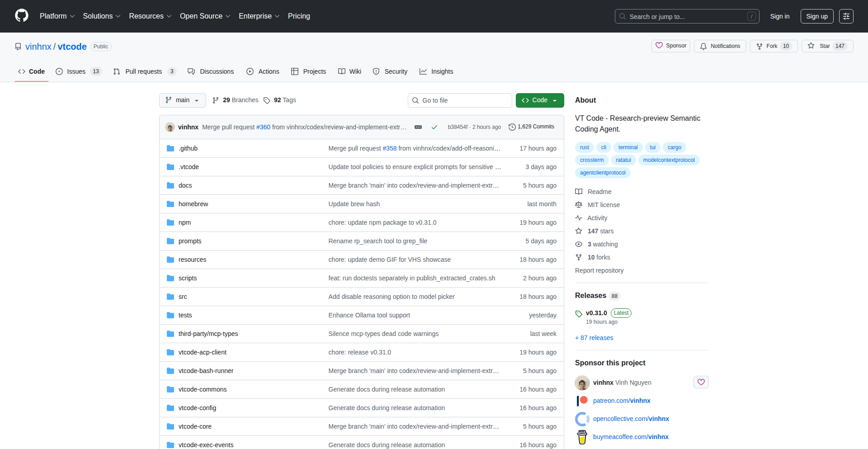
Task: Open the Insights tab
Action: point(436,71)
